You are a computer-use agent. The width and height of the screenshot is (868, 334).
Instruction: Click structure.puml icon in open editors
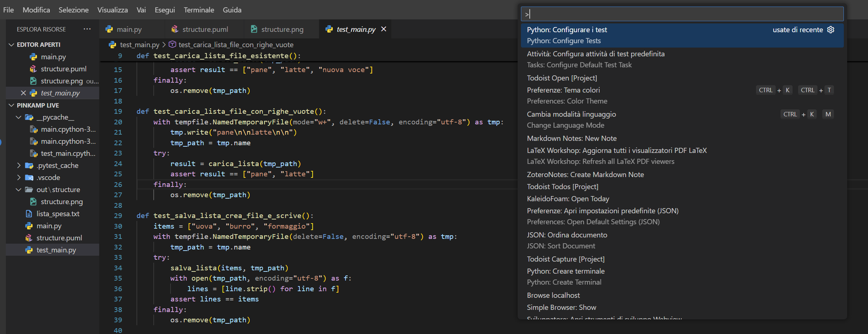pyautogui.click(x=33, y=69)
